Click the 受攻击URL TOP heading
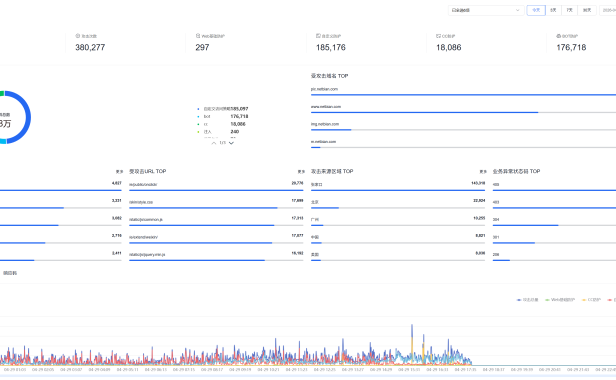The height and width of the screenshot is (380, 616). [148, 171]
